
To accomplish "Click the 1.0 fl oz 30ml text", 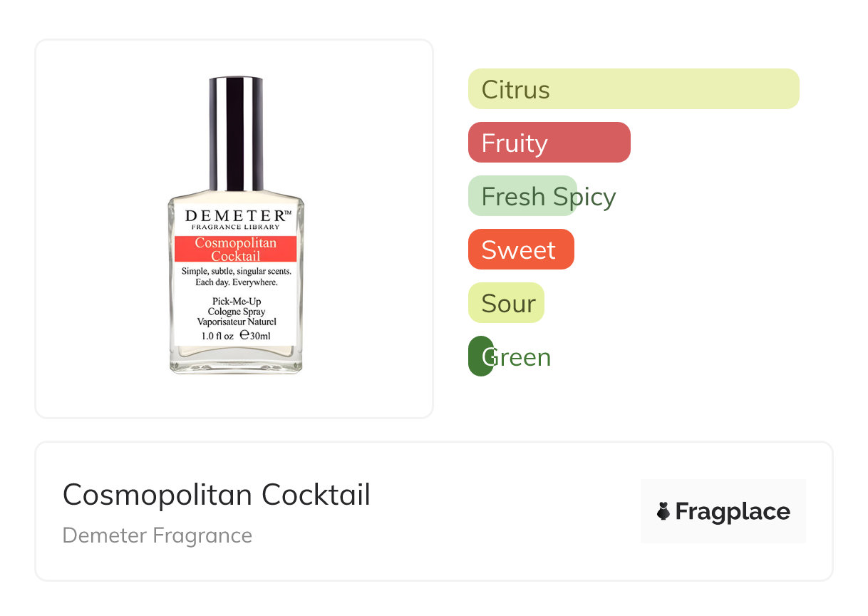I will pos(236,335).
